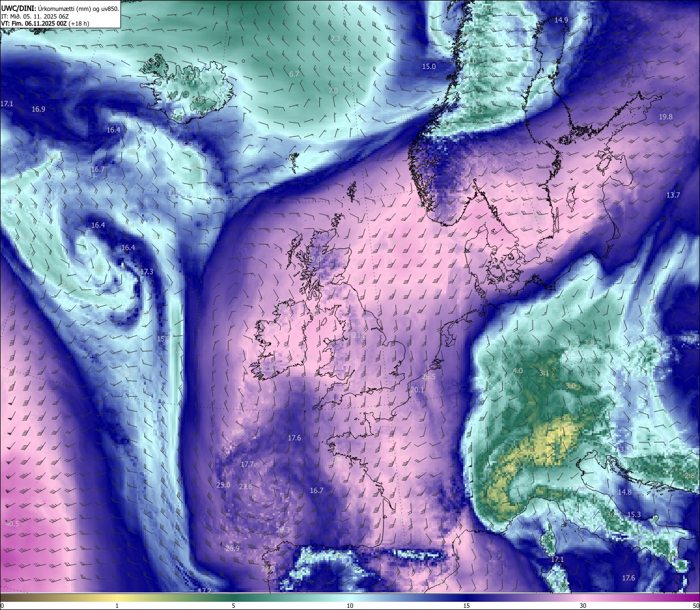This screenshot has width=700, height=610.
Task: Click the 15.0 value over Norwegian Sea
Action: point(429,67)
